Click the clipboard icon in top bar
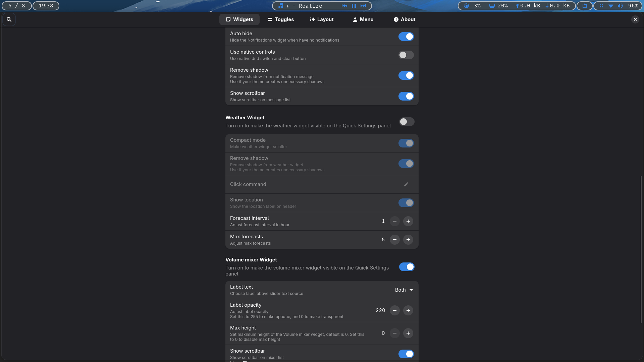This screenshot has width=644, height=362. pos(585,6)
